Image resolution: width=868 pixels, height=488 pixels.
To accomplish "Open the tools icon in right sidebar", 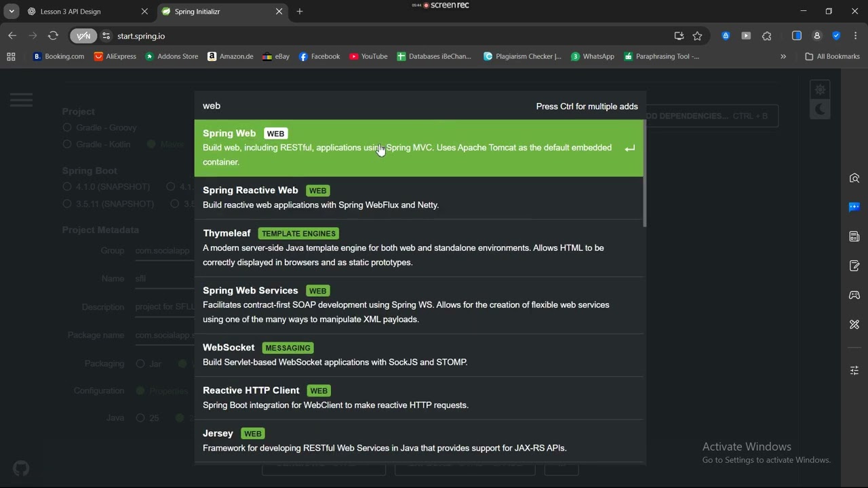I will [854, 325].
